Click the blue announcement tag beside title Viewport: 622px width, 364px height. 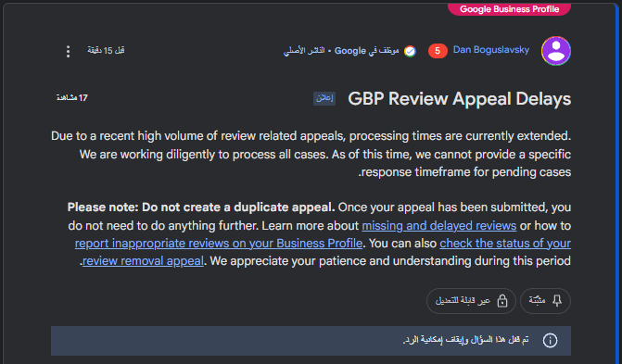(324, 98)
